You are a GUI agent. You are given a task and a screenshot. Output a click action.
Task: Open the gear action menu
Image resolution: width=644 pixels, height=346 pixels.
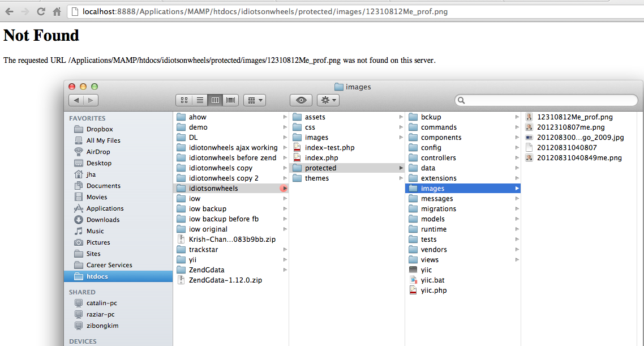point(328,100)
